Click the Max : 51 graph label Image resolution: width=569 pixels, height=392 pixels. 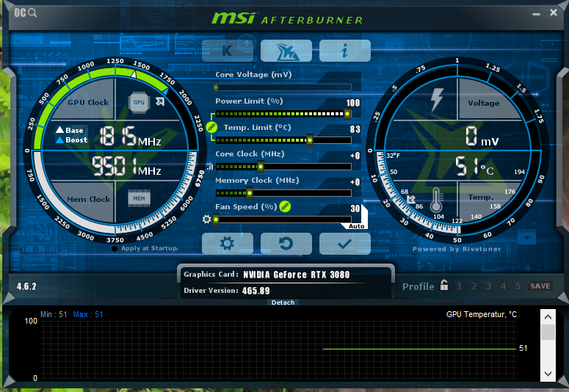pyautogui.click(x=88, y=314)
